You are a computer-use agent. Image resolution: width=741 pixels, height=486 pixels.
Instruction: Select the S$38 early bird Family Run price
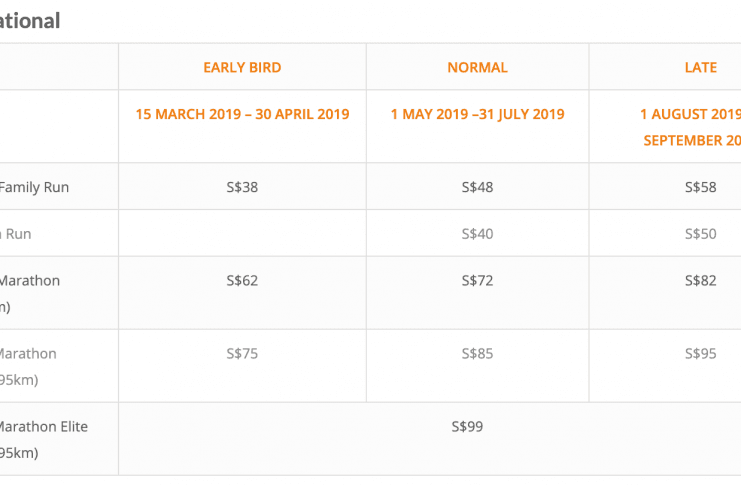(x=242, y=187)
